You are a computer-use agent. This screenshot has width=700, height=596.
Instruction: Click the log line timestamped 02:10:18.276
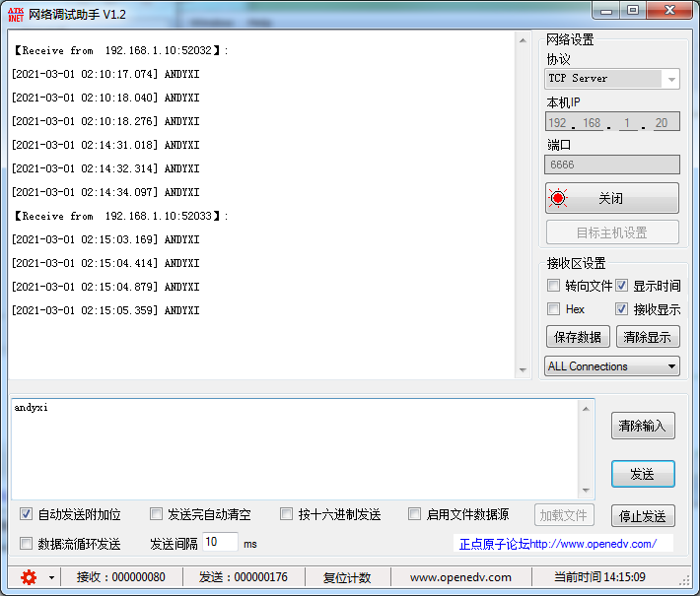pos(105,121)
